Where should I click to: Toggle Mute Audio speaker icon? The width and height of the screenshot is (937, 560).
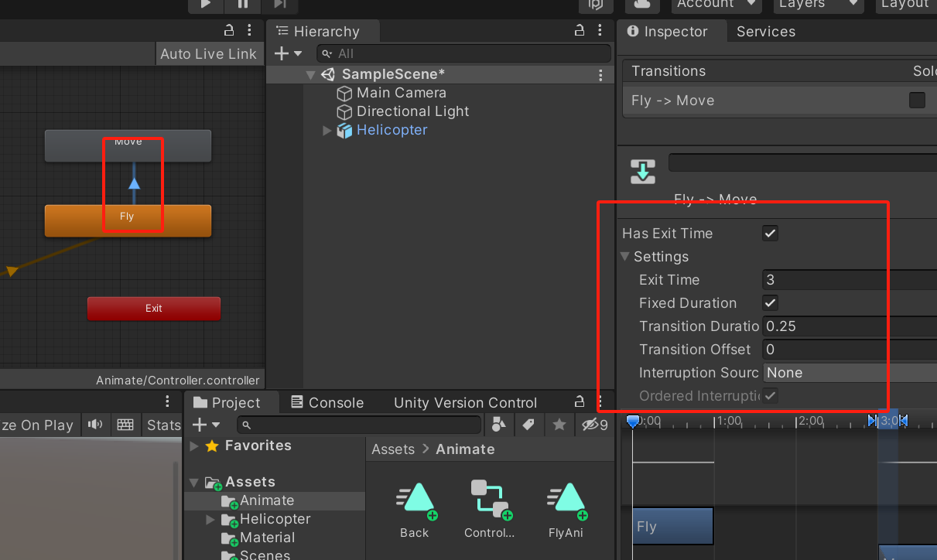tap(95, 425)
